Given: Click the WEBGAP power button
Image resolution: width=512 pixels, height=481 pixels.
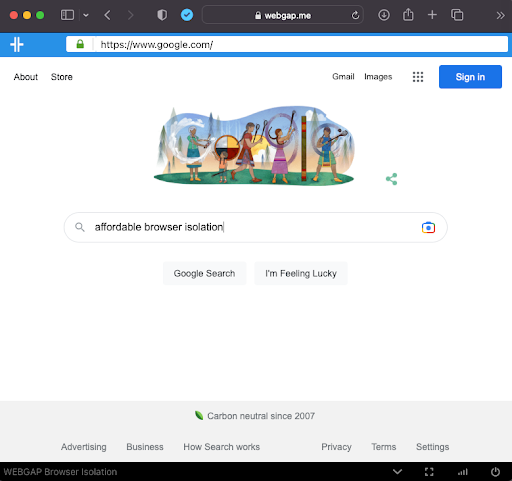Looking at the screenshot, I should [x=495, y=472].
